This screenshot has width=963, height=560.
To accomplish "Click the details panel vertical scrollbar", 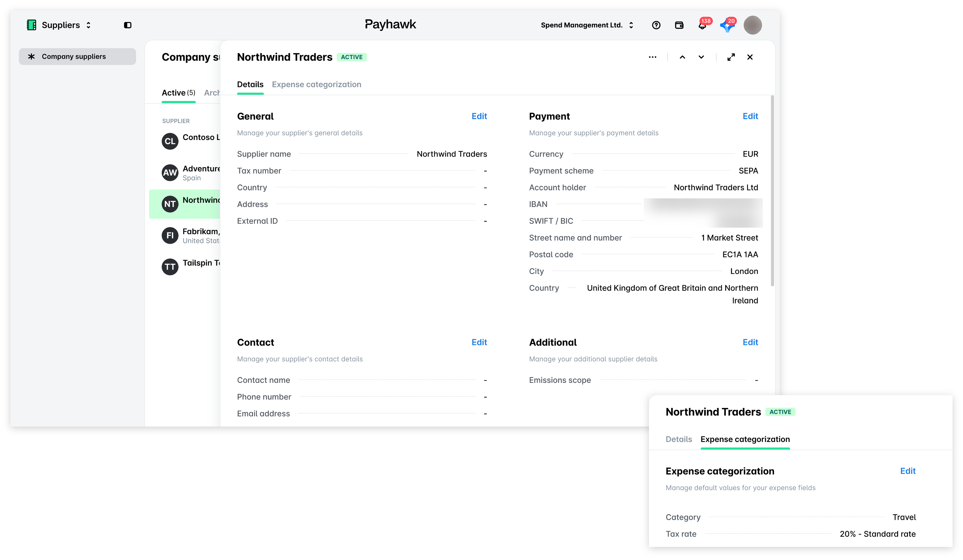I will click(772, 190).
